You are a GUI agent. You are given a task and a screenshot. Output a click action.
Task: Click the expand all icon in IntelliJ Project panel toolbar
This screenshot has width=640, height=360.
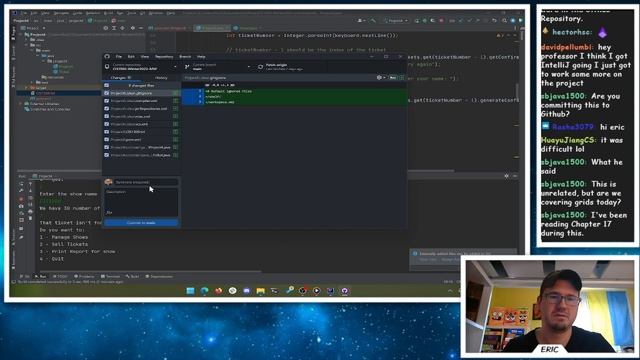[114, 28]
